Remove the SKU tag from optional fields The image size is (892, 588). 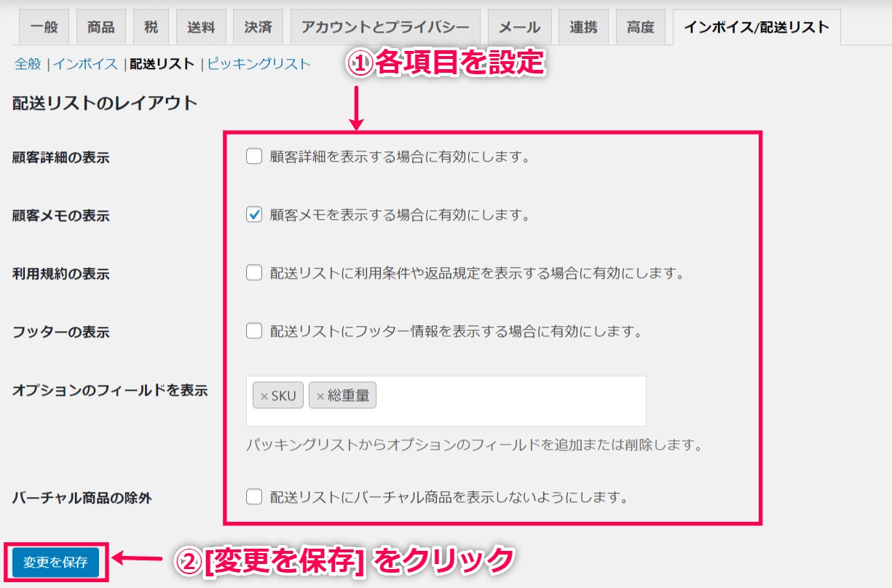(x=264, y=397)
